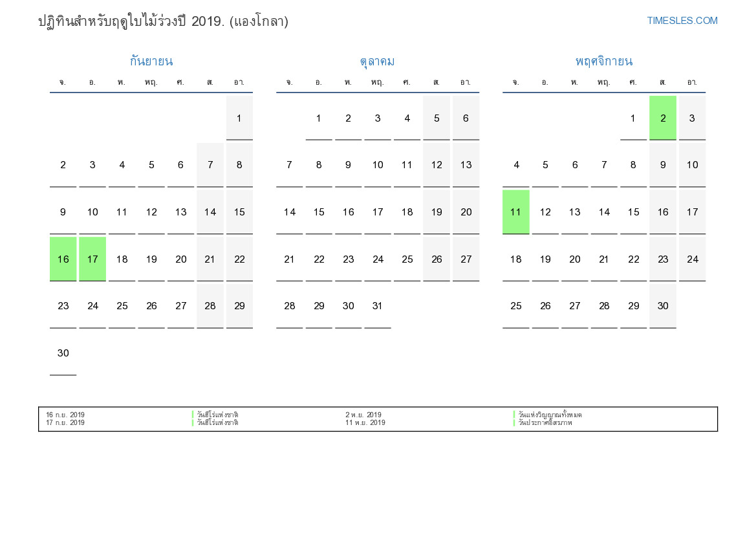Click day 31 in ตุลาคม
The height and width of the screenshot is (535, 756).
(378, 306)
